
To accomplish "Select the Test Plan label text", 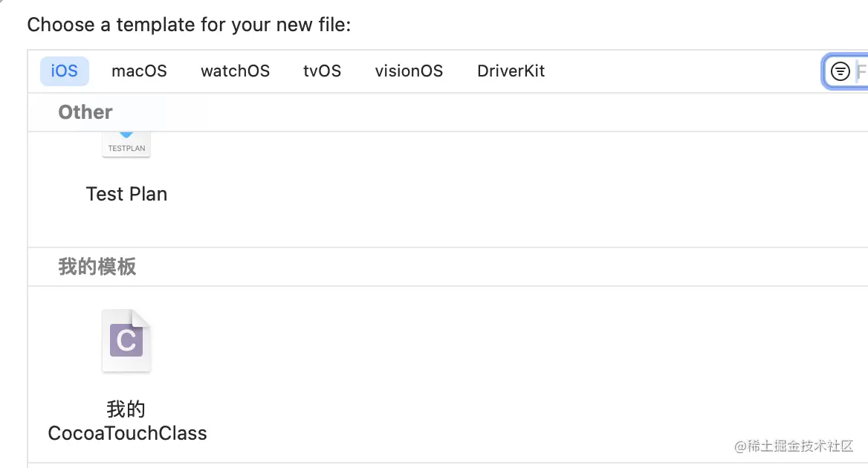I will pos(126,194).
